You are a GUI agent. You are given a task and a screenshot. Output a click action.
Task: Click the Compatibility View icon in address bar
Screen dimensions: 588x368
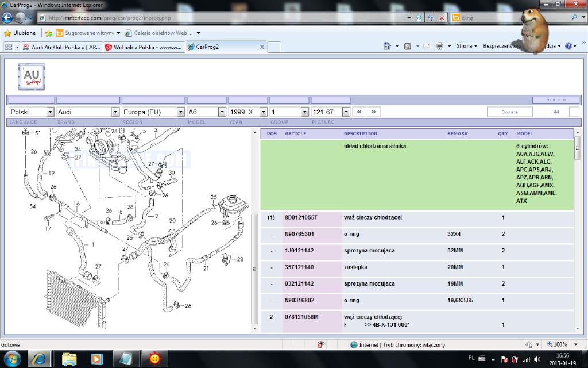click(419, 18)
